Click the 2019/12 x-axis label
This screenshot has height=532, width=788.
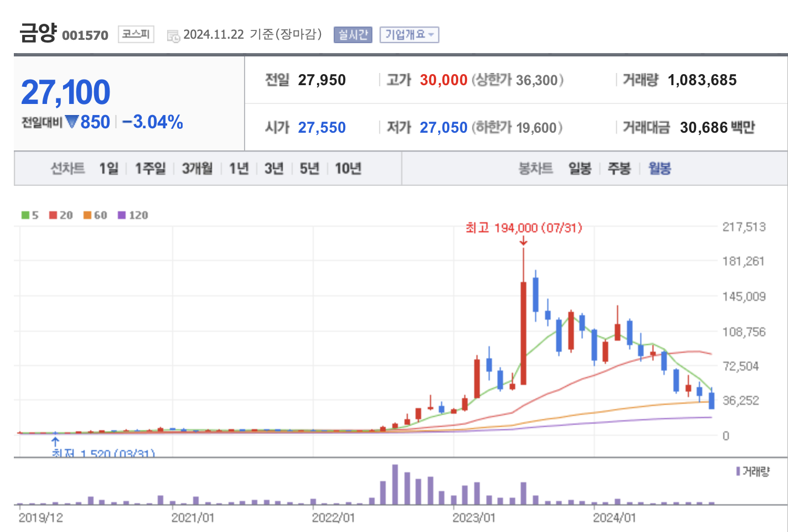click(41, 518)
